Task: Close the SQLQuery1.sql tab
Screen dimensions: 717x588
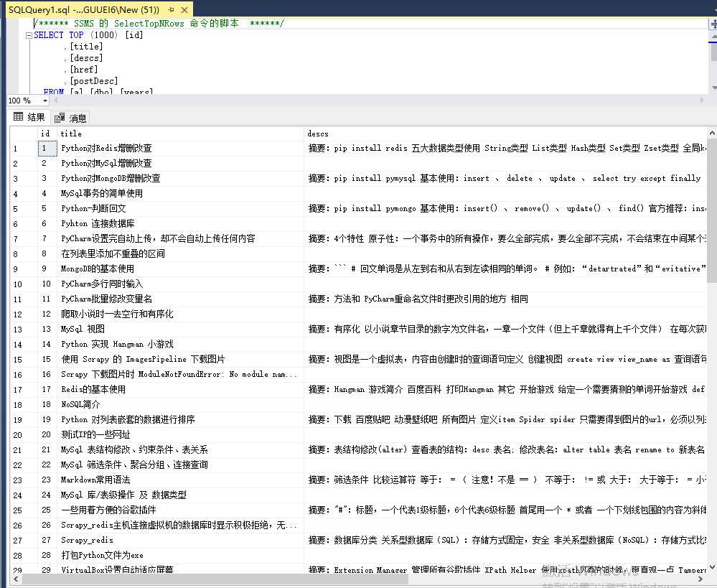Action: pyautogui.click(x=184, y=9)
